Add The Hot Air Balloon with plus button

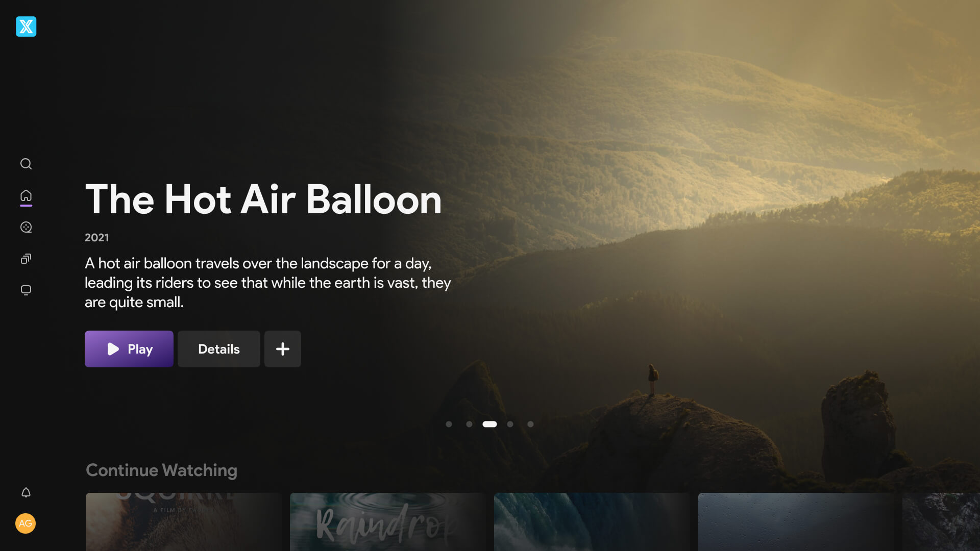coord(283,349)
